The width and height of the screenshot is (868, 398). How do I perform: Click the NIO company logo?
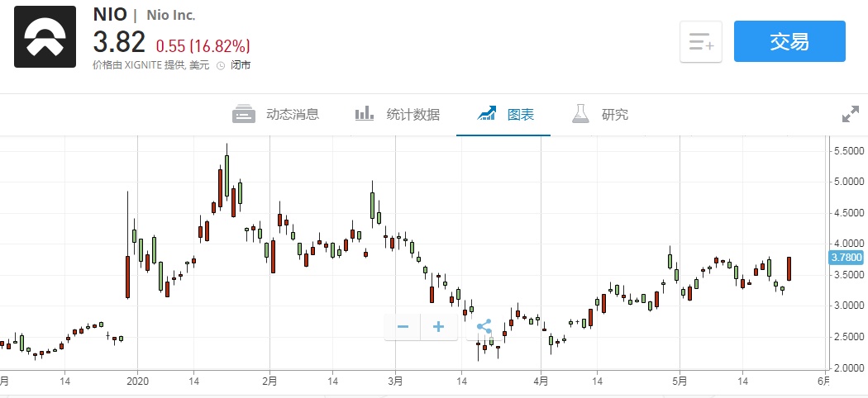[x=45, y=38]
